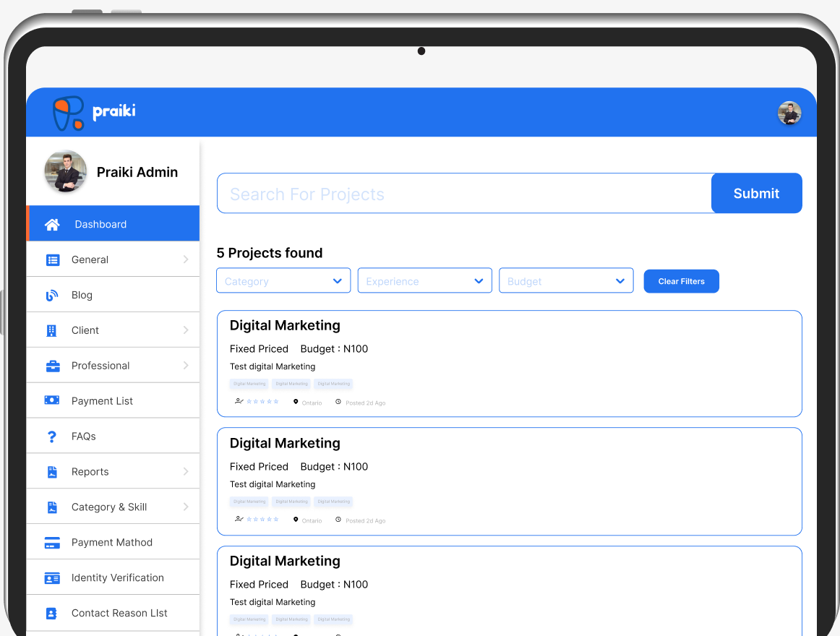840x636 pixels.
Task: Open the Payment List menu item
Action: [113, 401]
